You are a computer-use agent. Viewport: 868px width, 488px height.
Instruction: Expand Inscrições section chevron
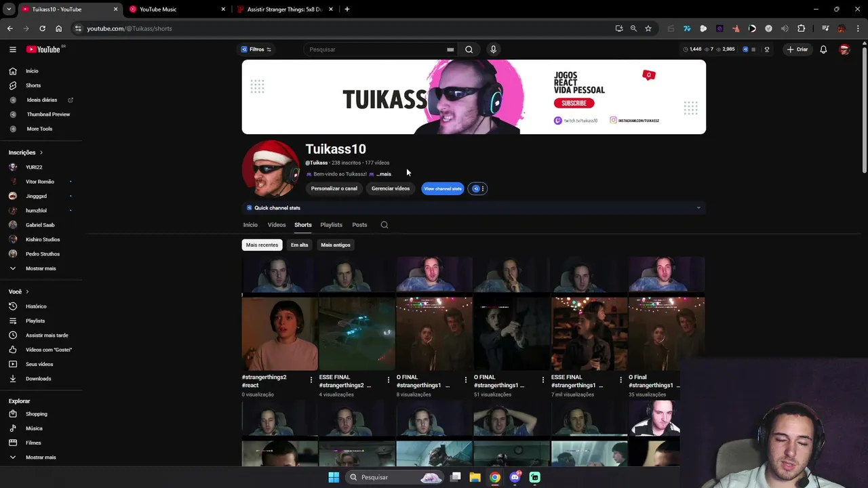[41, 152]
